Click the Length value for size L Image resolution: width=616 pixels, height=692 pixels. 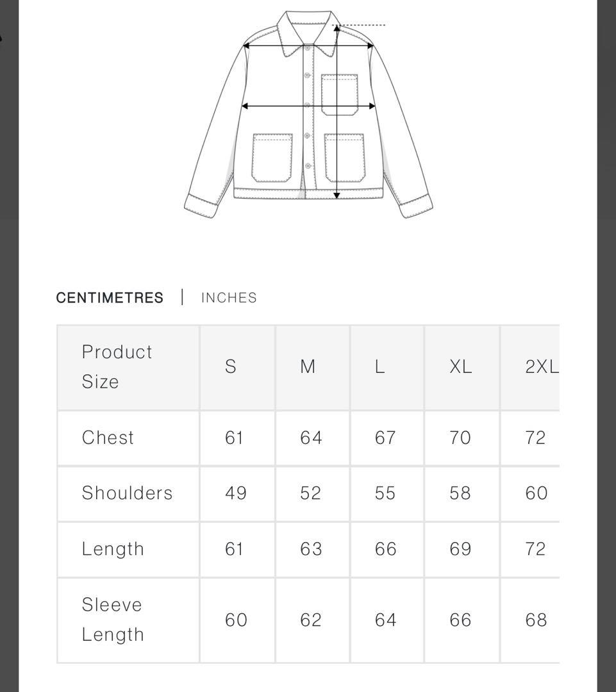[385, 549]
